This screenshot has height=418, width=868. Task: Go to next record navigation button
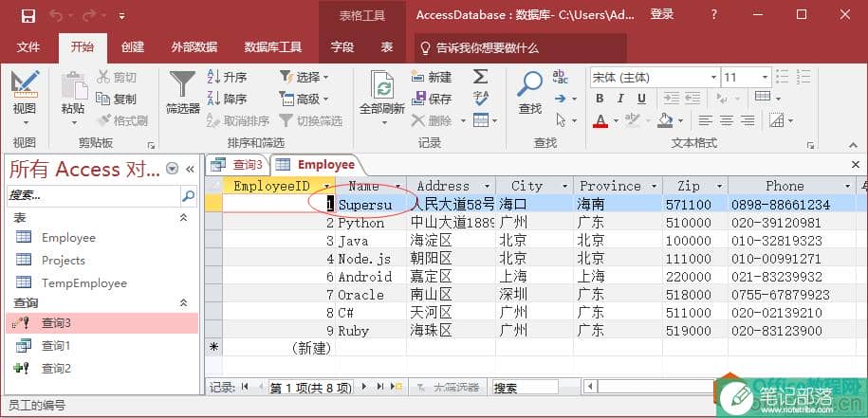(363, 387)
